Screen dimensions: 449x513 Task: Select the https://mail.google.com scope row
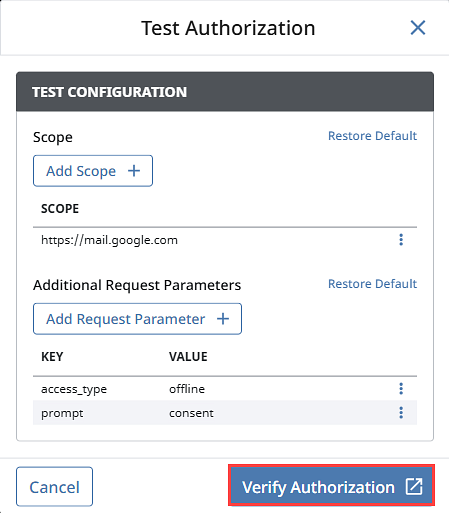pos(225,240)
